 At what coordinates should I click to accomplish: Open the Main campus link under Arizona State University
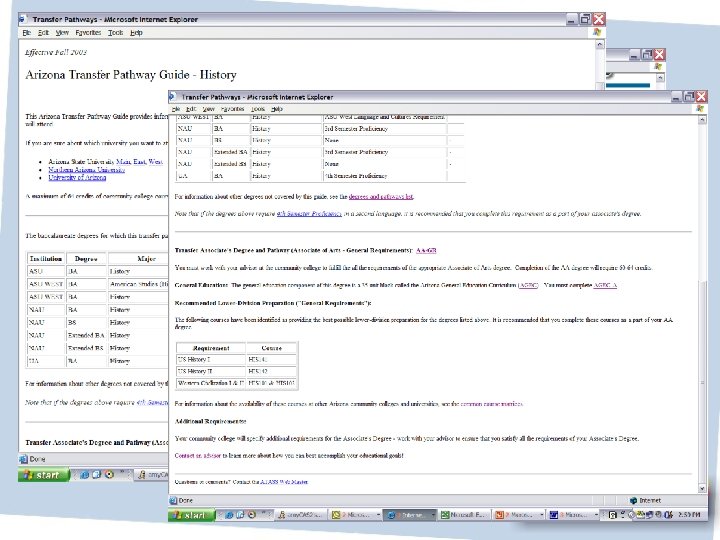124,162
